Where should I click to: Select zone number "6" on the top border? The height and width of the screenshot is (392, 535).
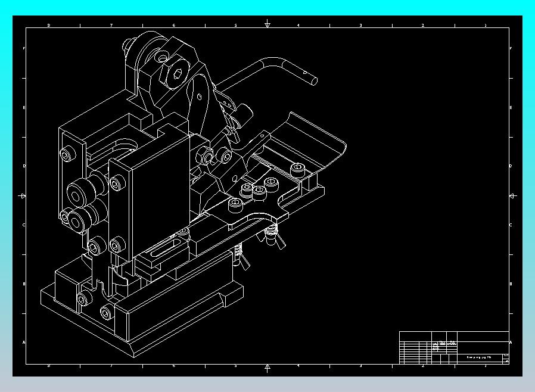point(174,25)
